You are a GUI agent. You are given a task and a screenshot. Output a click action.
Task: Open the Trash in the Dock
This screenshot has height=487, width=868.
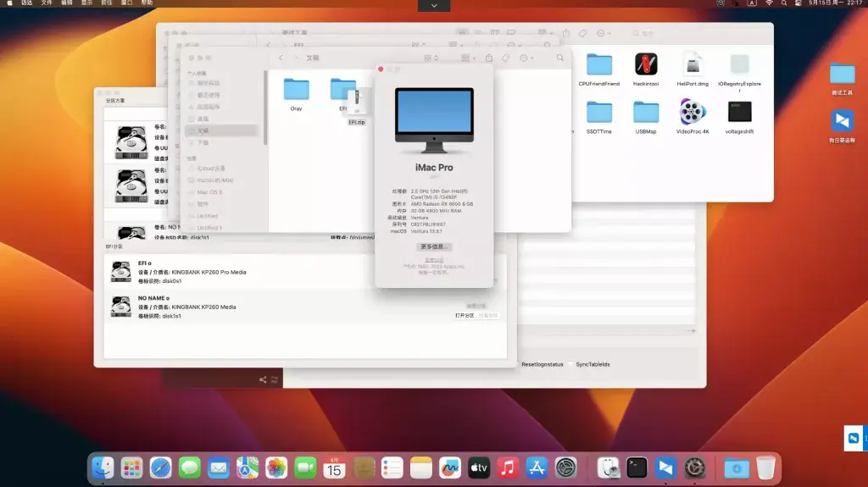765,468
